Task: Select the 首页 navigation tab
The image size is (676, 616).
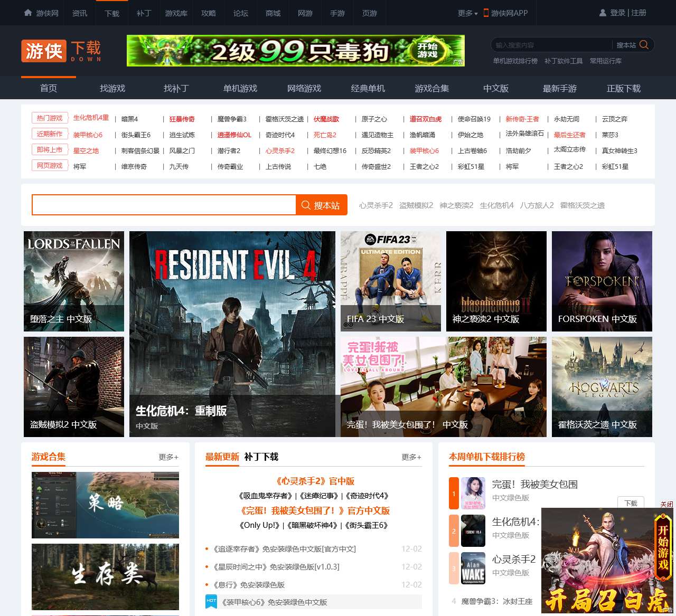Action: click(49, 88)
